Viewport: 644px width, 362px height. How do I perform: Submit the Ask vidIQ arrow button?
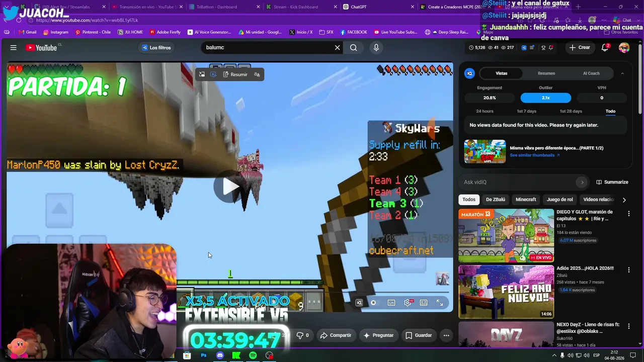(582, 182)
